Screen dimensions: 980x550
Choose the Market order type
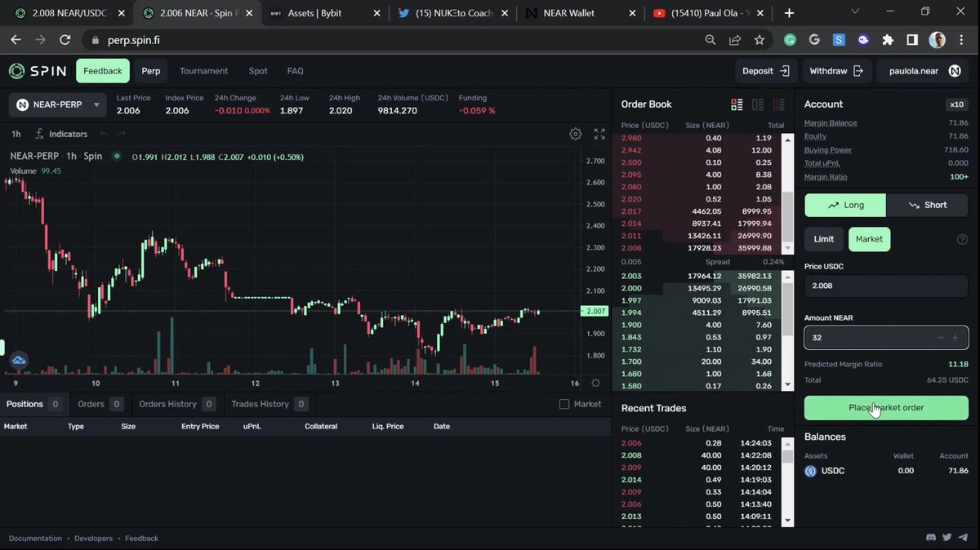(869, 239)
